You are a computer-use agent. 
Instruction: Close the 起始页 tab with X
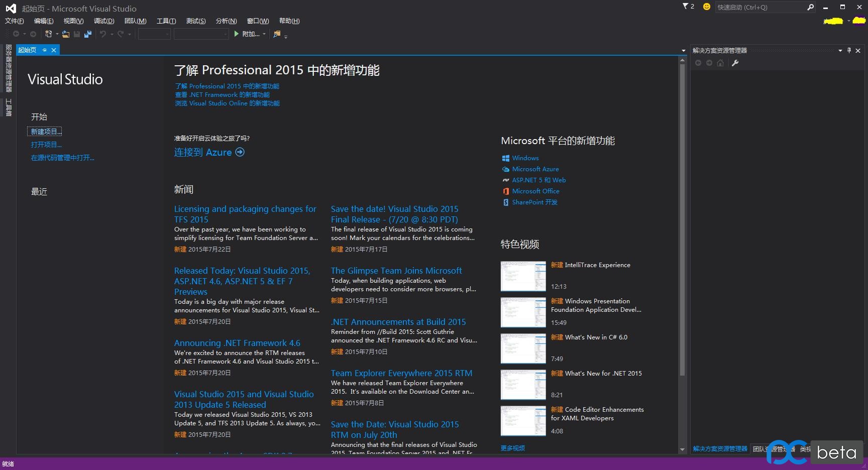click(54, 50)
